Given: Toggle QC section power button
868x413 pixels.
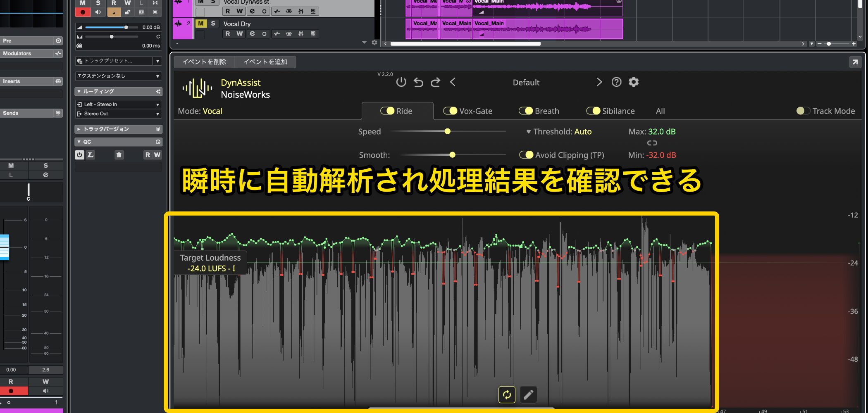Looking at the screenshot, I should [79, 155].
